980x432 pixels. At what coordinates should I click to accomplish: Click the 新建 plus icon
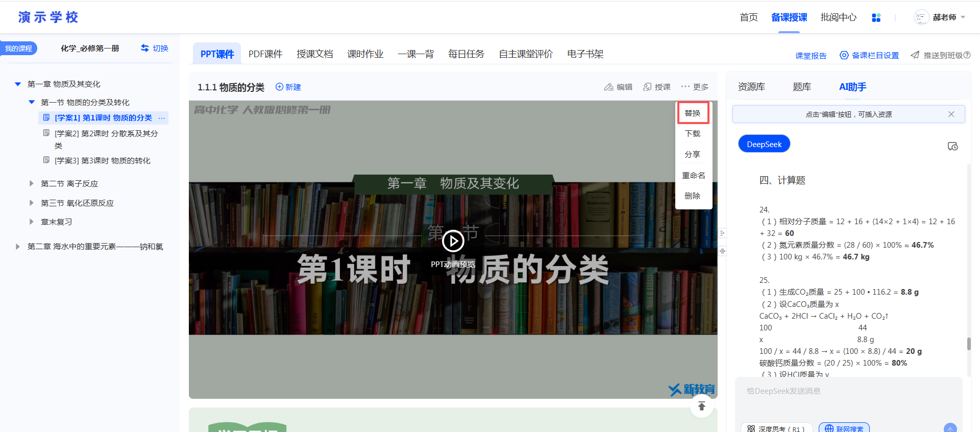(279, 87)
